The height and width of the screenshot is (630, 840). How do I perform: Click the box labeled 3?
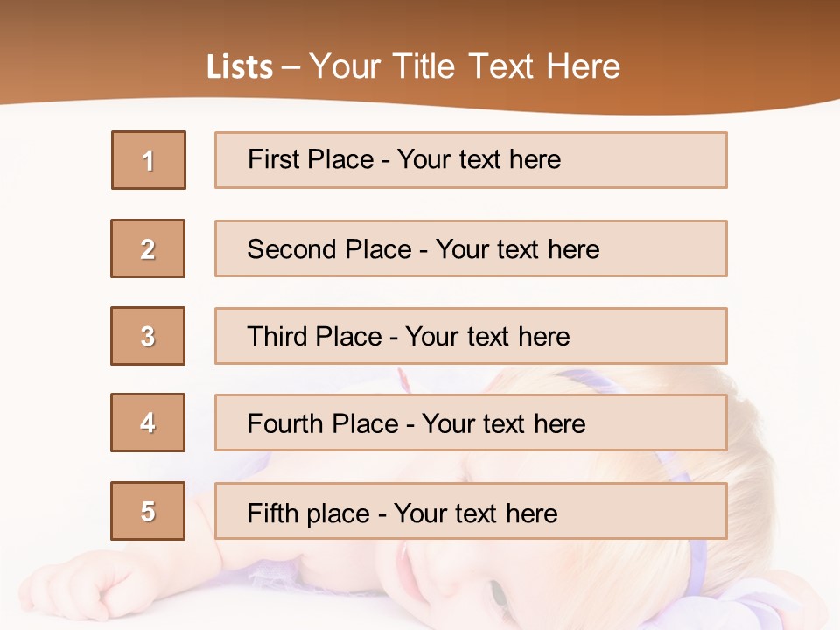coord(148,336)
